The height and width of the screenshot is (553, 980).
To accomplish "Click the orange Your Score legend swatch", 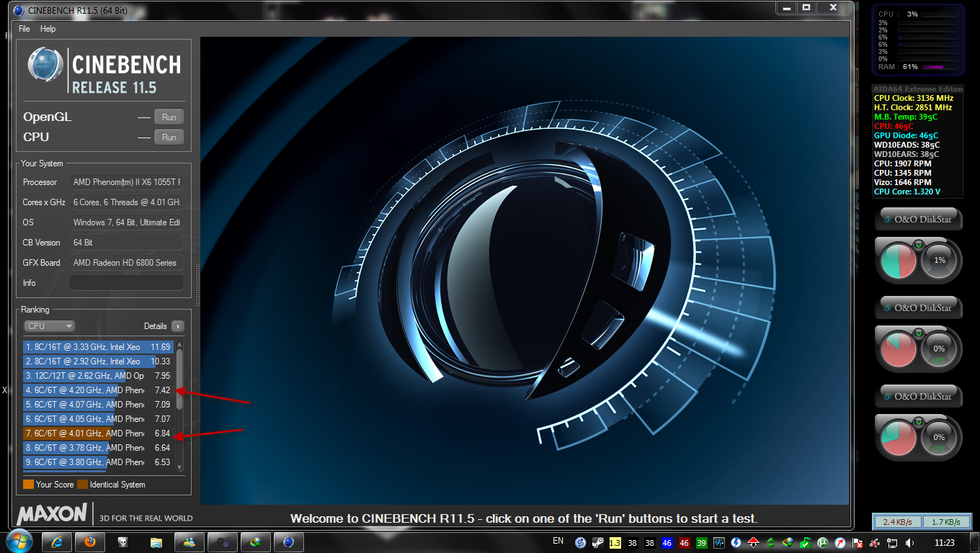I will (28, 485).
